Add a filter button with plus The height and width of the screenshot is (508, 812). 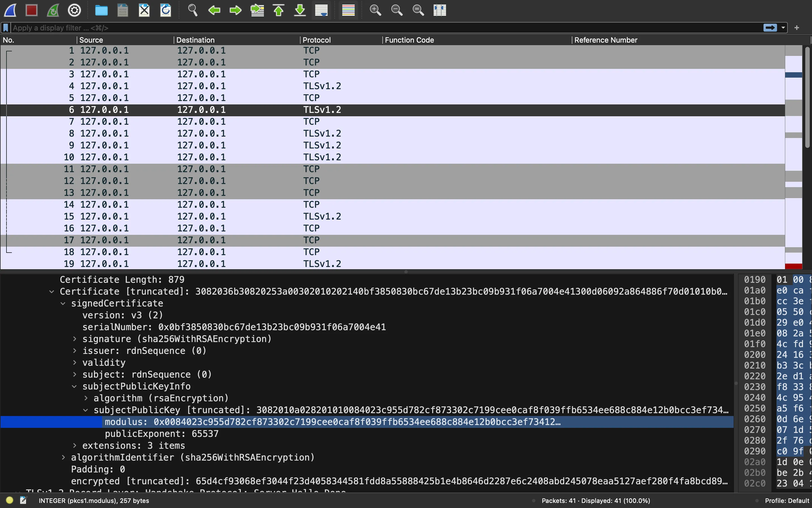(797, 28)
